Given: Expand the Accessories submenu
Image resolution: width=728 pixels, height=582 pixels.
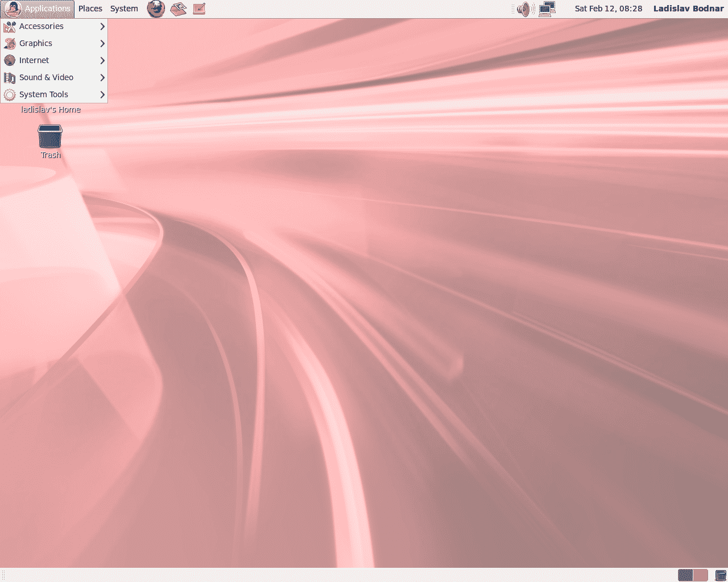Looking at the screenshot, I should [54, 26].
